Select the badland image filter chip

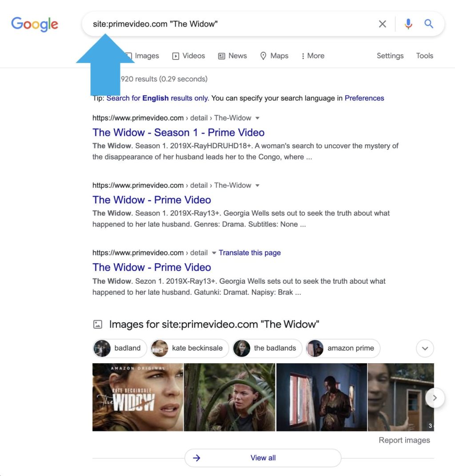click(x=120, y=348)
